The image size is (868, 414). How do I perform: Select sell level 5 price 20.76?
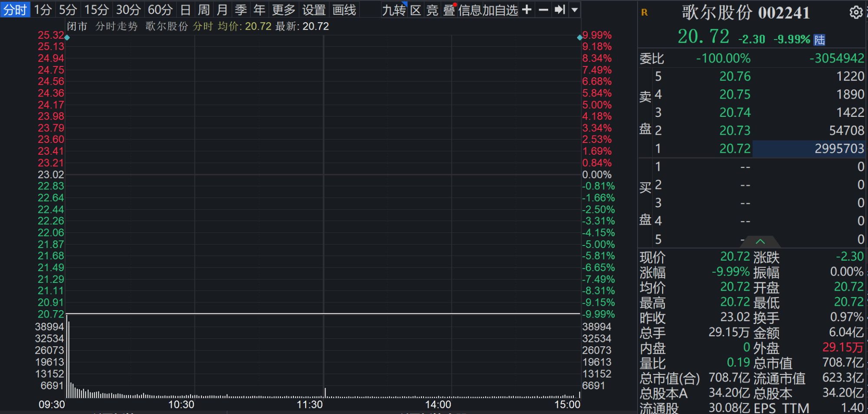click(735, 76)
